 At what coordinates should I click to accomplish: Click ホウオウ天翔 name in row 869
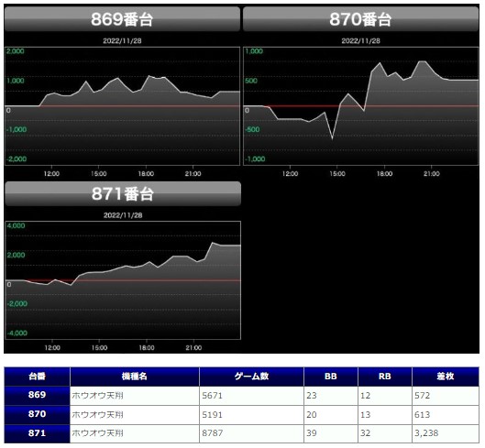[97, 396]
